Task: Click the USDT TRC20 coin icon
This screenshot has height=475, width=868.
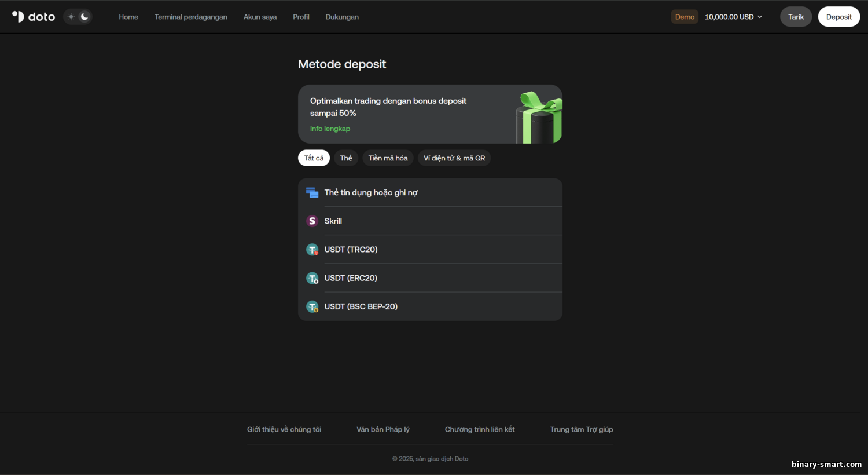Action: [312, 250]
